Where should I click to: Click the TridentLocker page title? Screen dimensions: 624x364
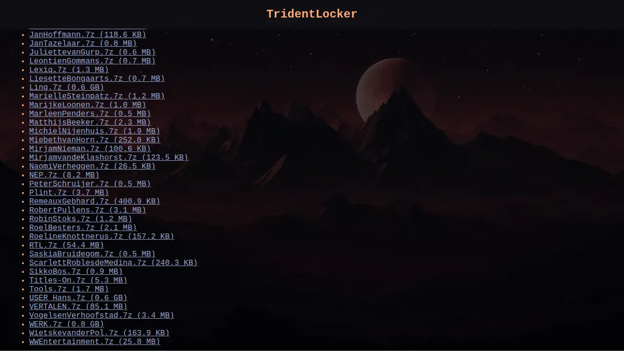[x=312, y=14]
